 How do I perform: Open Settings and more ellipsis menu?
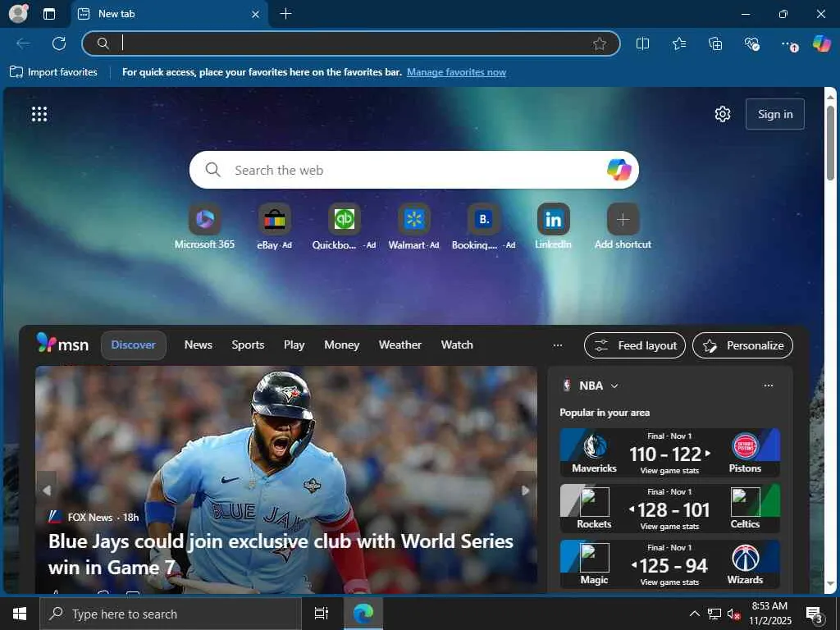[x=788, y=44]
